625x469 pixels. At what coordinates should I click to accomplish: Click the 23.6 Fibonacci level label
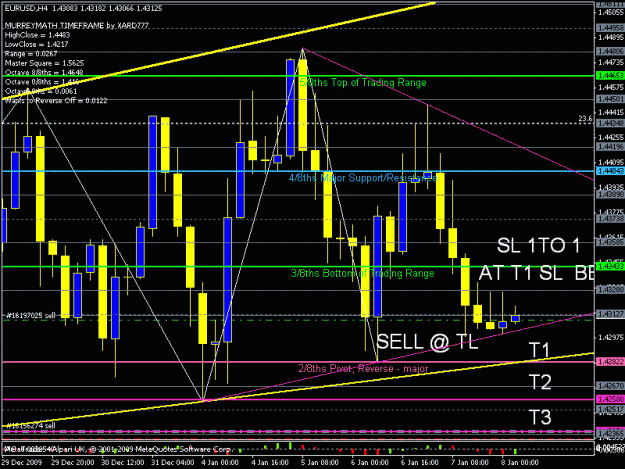point(585,119)
